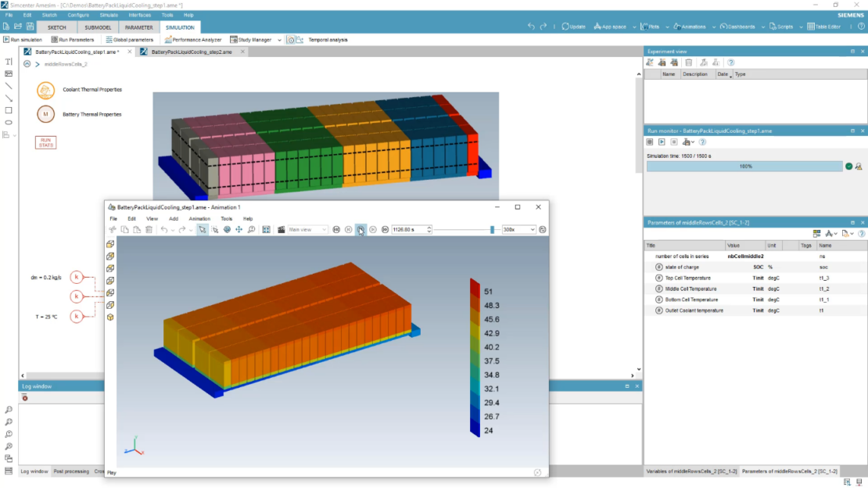Stop the simulation in the Run monitor
Screen dimensions: 868x488
[x=676, y=142]
